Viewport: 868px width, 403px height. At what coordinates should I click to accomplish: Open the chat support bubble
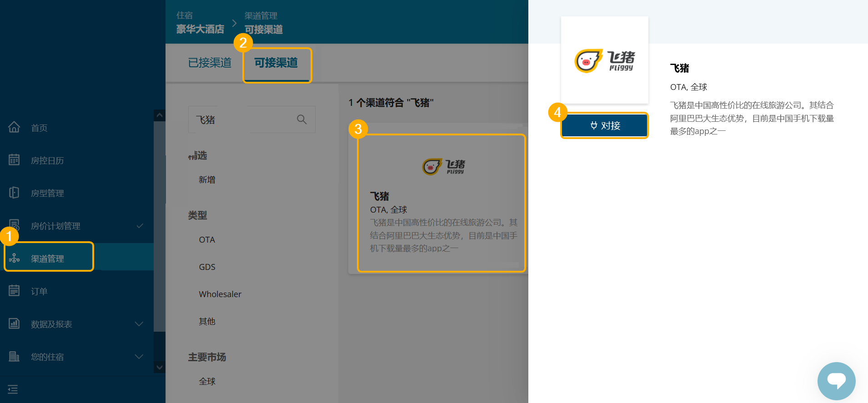point(837,381)
